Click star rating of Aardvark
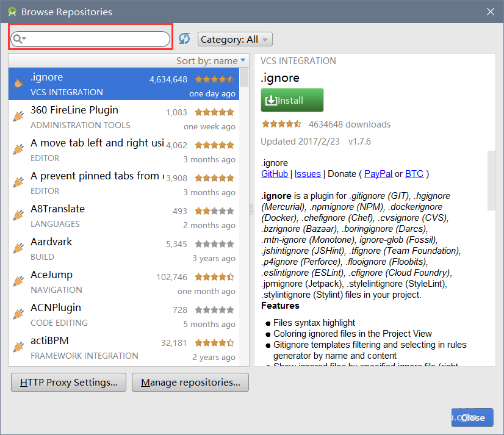504x435 pixels. tap(214, 244)
